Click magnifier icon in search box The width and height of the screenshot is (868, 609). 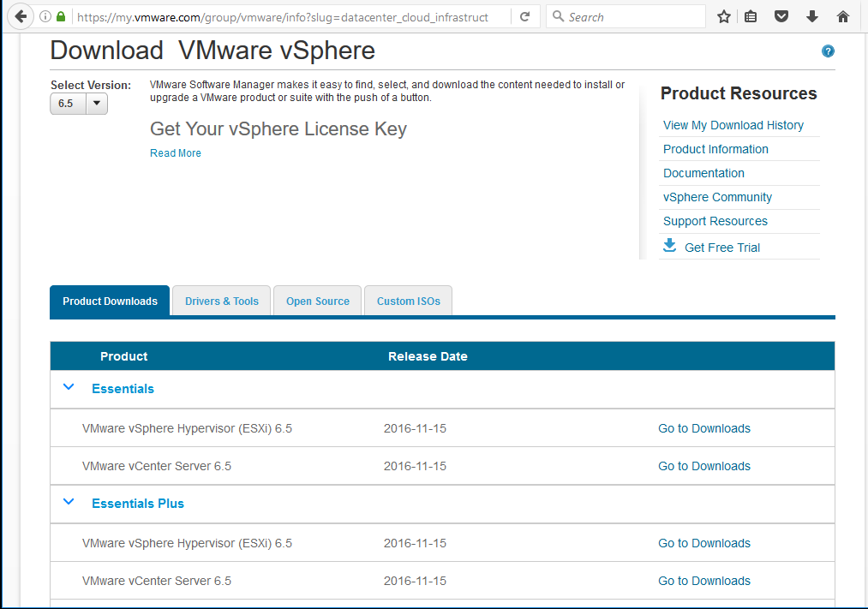point(558,16)
